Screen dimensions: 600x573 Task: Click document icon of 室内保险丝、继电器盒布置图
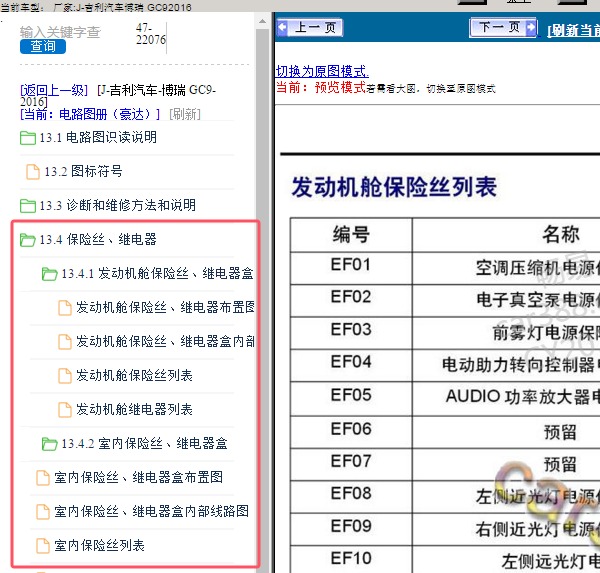[x=43, y=478]
